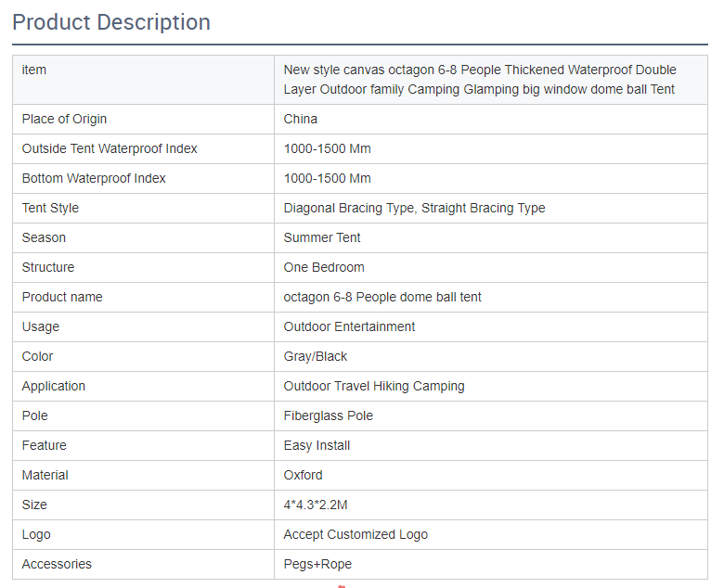Screen dimensions: 724x588
Task: Click the Bottom Waterproof Index label
Action: coord(94,178)
